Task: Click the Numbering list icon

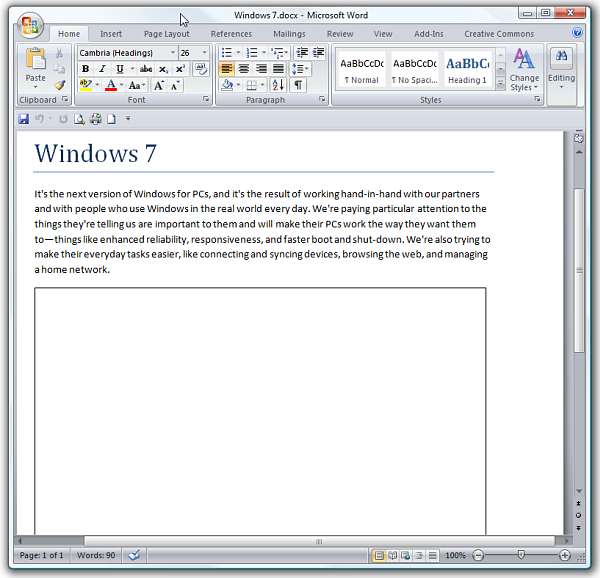Action: click(x=251, y=52)
